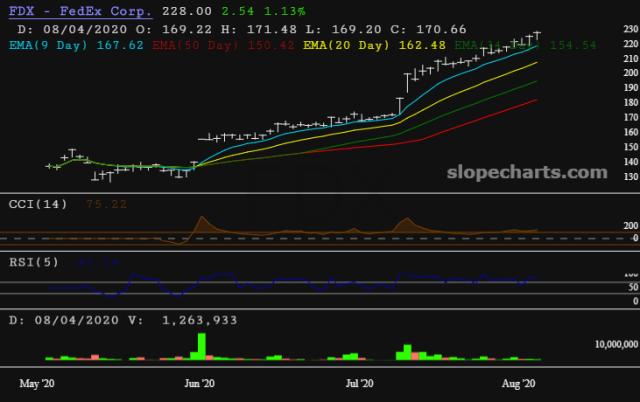
Task: Select the dark green EMA 154.54 legend value
Action: [x=573, y=45]
